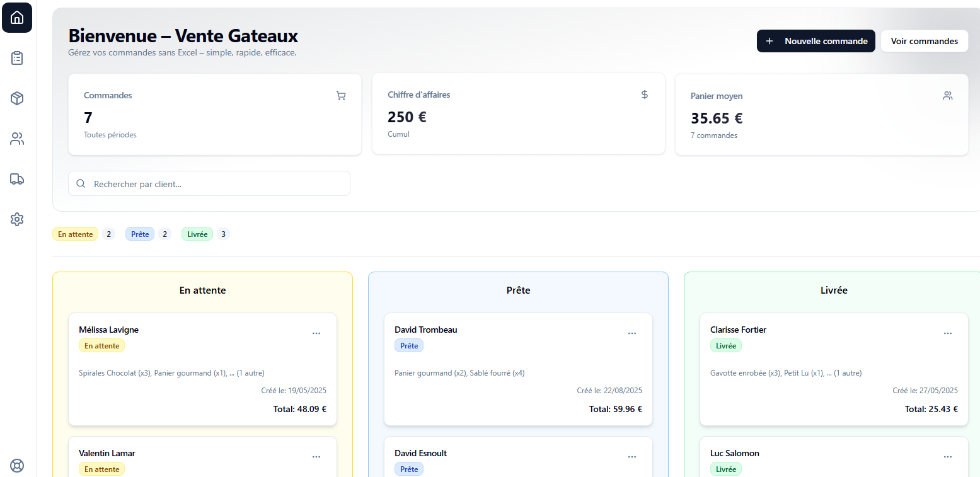The width and height of the screenshot is (980, 477).
Task: Click the Rechercher par client search field
Action: tap(209, 183)
